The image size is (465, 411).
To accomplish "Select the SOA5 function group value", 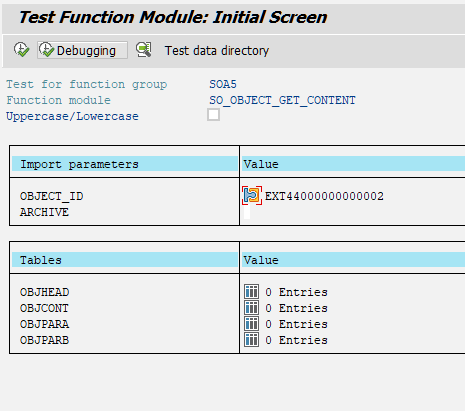I will click(x=223, y=84).
